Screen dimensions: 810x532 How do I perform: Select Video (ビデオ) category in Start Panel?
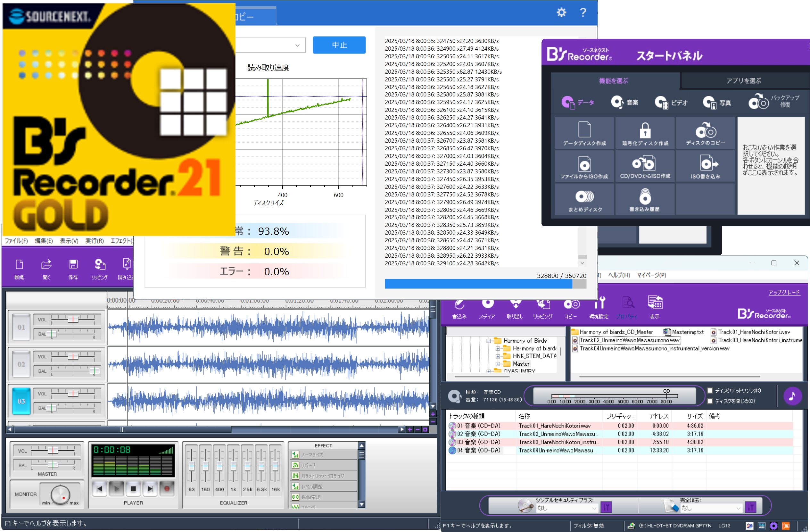pos(671,102)
